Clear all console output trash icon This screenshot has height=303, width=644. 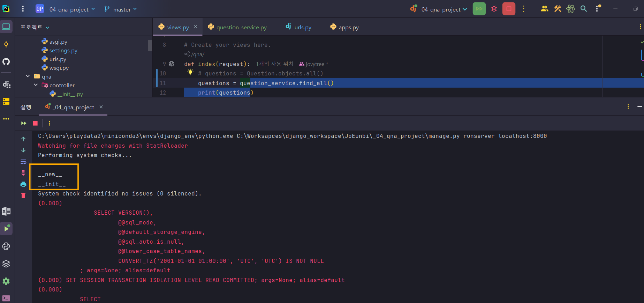pos(23,195)
